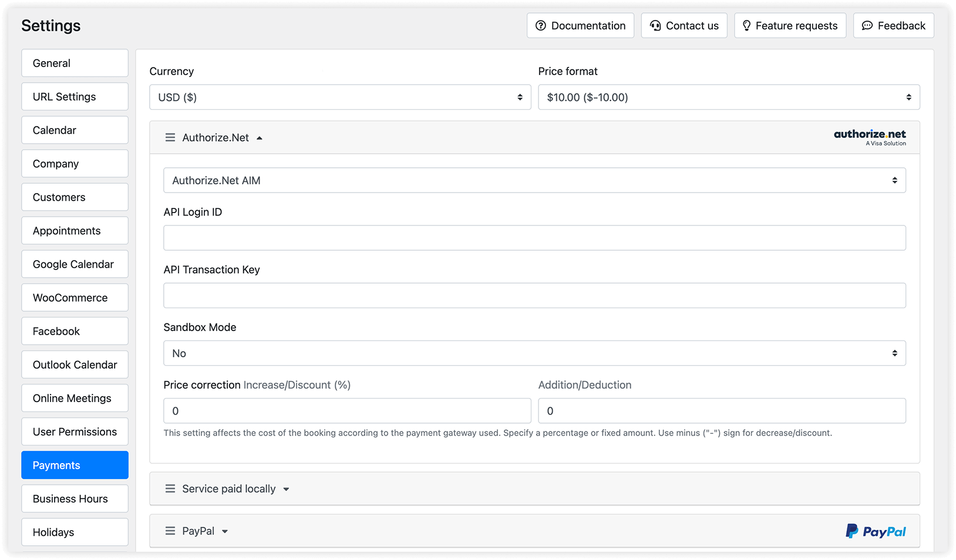The height and width of the screenshot is (560, 956).
Task: Open User Permissions settings
Action: pos(75,431)
